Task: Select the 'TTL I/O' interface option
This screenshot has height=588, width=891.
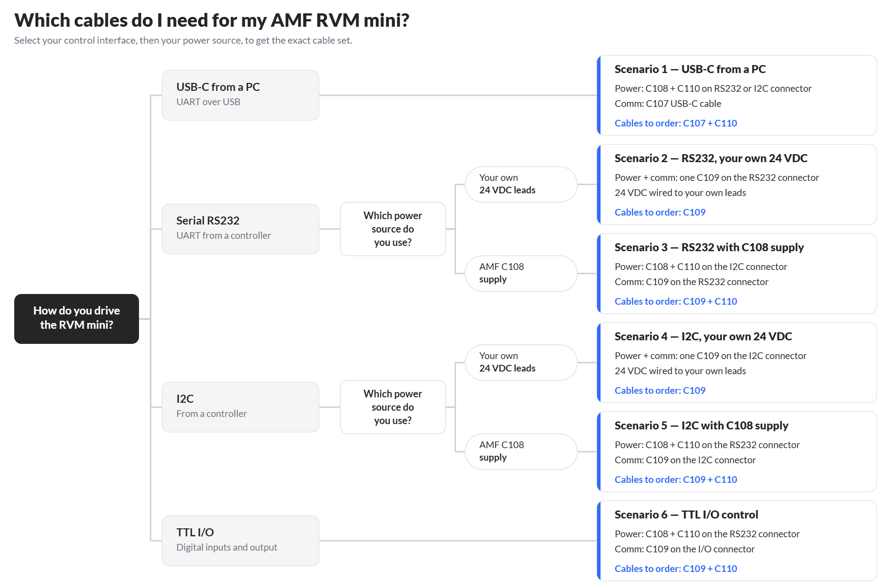Action: pos(241,540)
